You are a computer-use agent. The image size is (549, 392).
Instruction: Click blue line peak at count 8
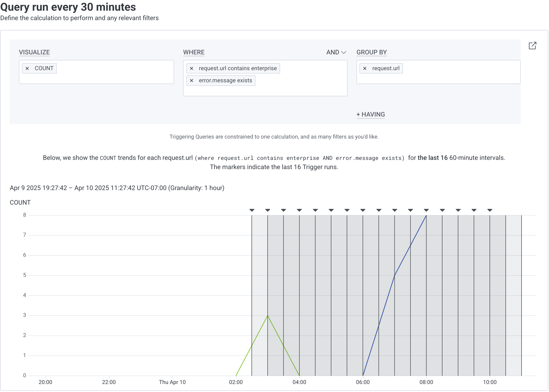coord(426,215)
